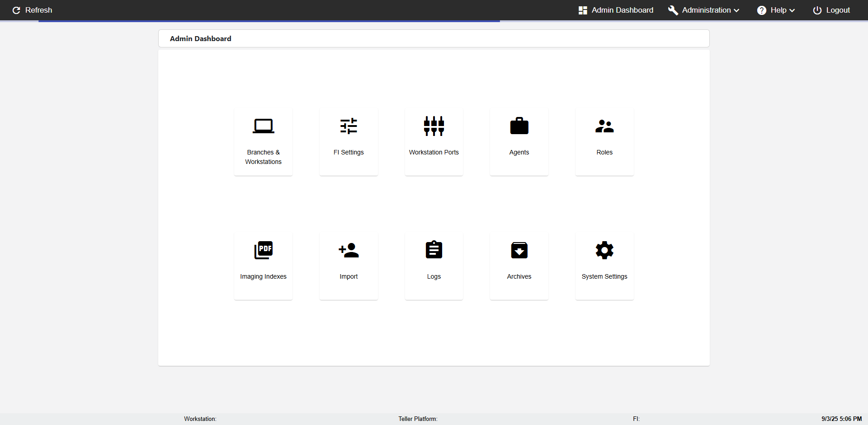Open the Branches & Workstations laptop icon
The width and height of the screenshot is (868, 425).
[x=263, y=126]
